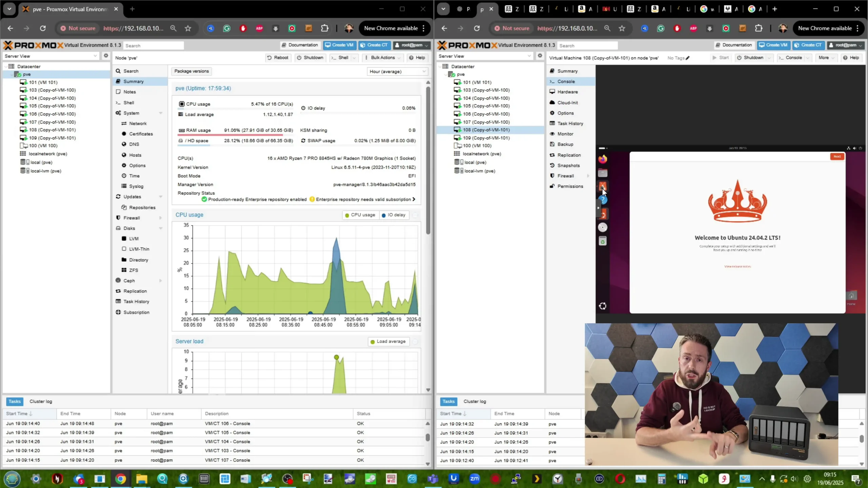This screenshot has width=868, height=488.
Task: Expand the Shell button dropdown arrow
Action: pyautogui.click(x=354, y=58)
